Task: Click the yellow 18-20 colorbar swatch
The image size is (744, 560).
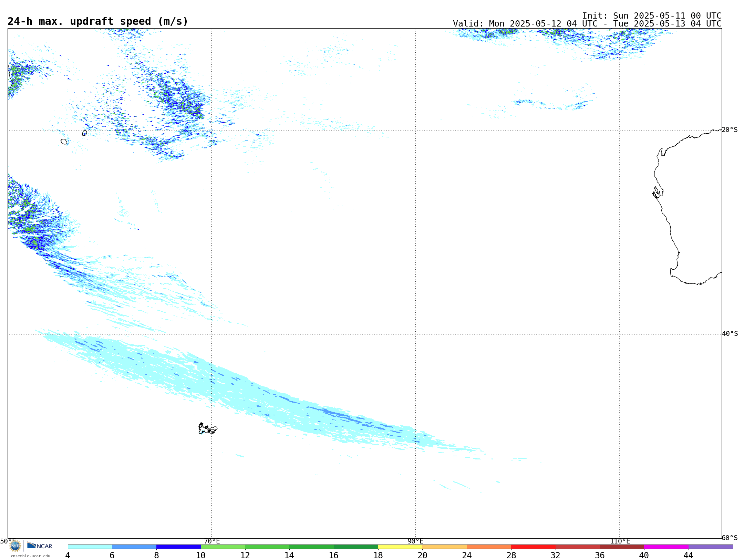Action: (x=400, y=547)
